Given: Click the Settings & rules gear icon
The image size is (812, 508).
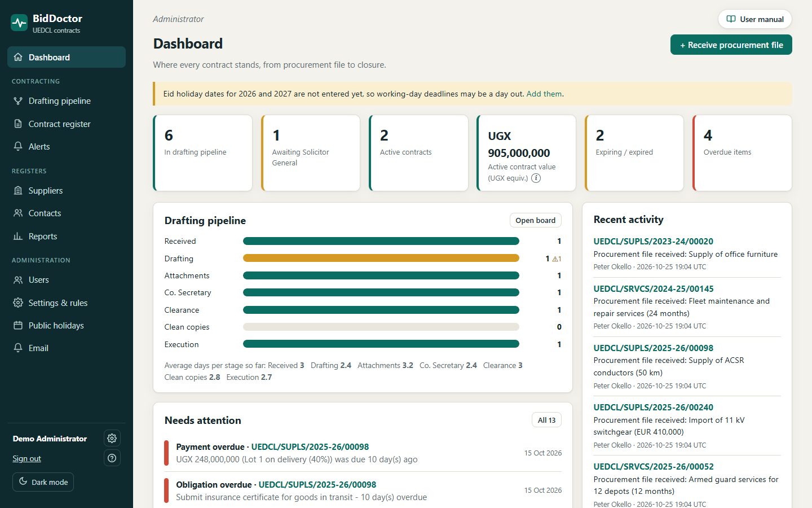Looking at the screenshot, I should coord(18,303).
